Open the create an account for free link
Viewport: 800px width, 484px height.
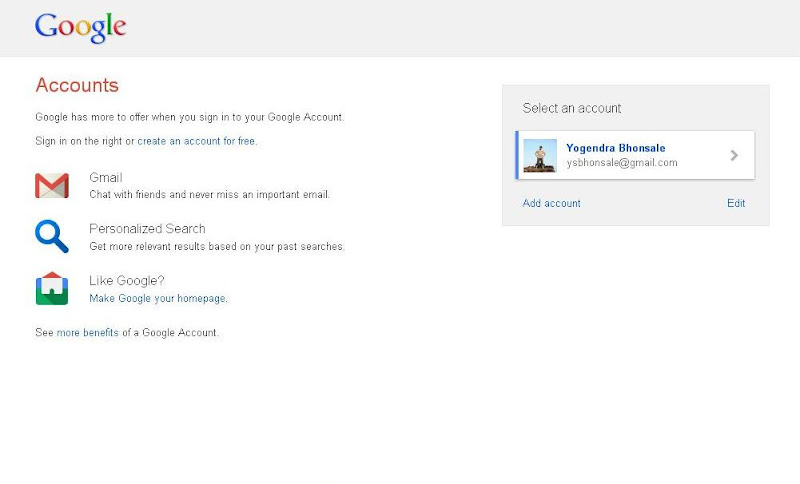click(196, 142)
